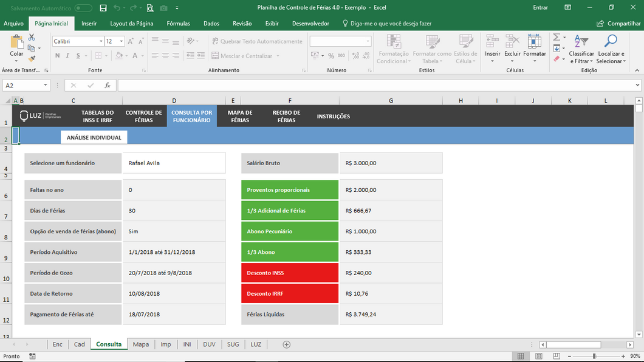
Task: Click the Formatar cells icon
Action: tap(535, 42)
